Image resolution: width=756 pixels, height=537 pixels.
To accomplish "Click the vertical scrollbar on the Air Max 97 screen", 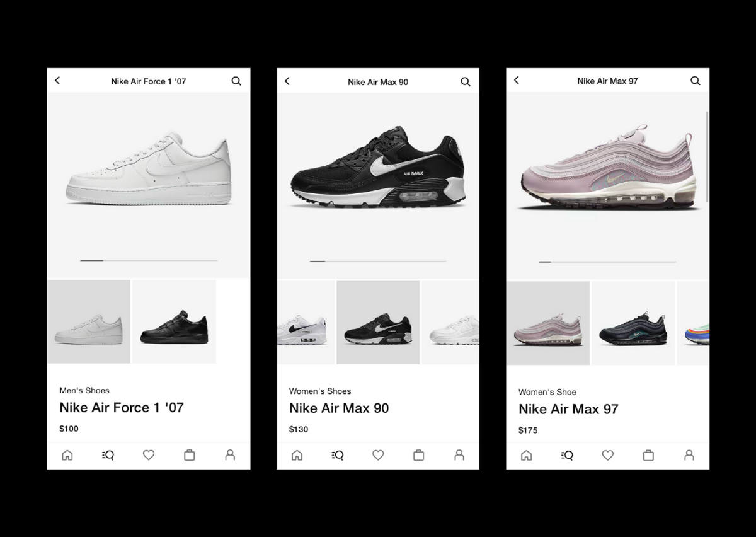I will pyautogui.click(x=707, y=156).
